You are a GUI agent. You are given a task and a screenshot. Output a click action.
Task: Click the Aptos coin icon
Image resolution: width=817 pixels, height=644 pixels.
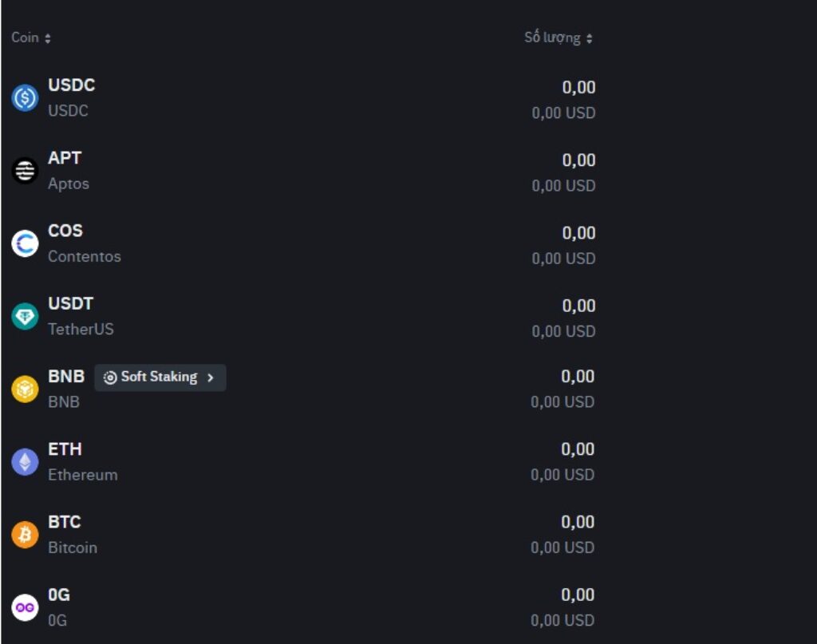pyautogui.click(x=25, y=171)
